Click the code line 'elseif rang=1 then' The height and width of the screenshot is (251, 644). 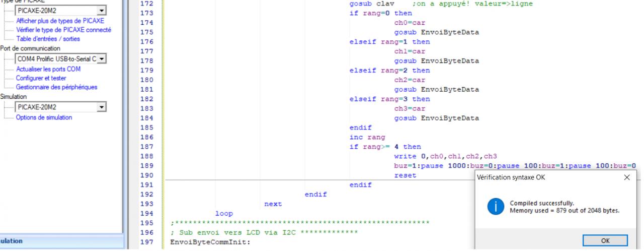click(x=389, y=42)
